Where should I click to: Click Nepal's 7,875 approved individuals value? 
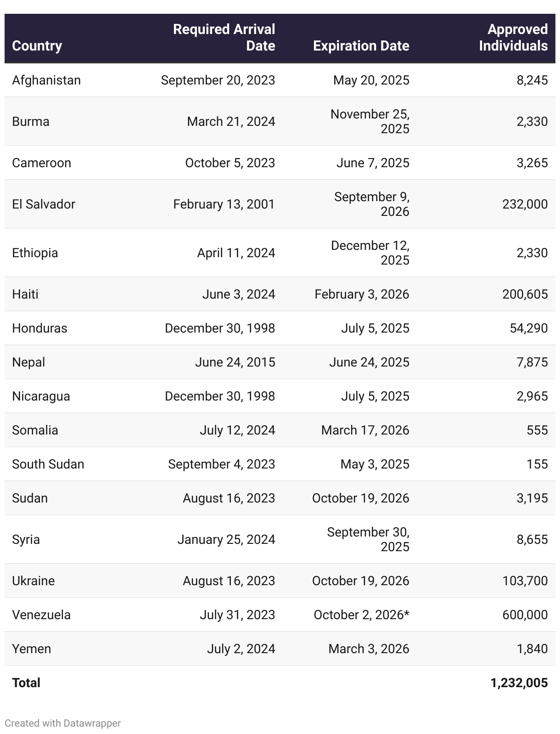[x=532, y=362]
